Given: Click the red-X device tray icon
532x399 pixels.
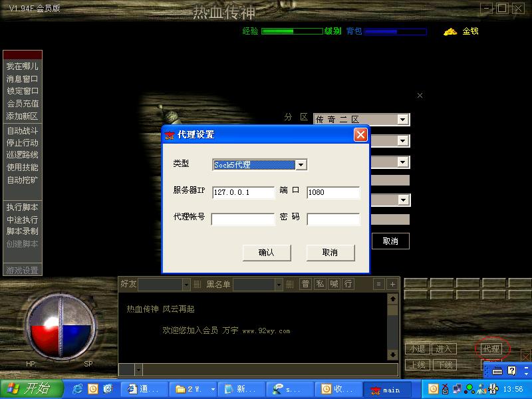Looking at the screenshot, I should [x=445, y=389].
